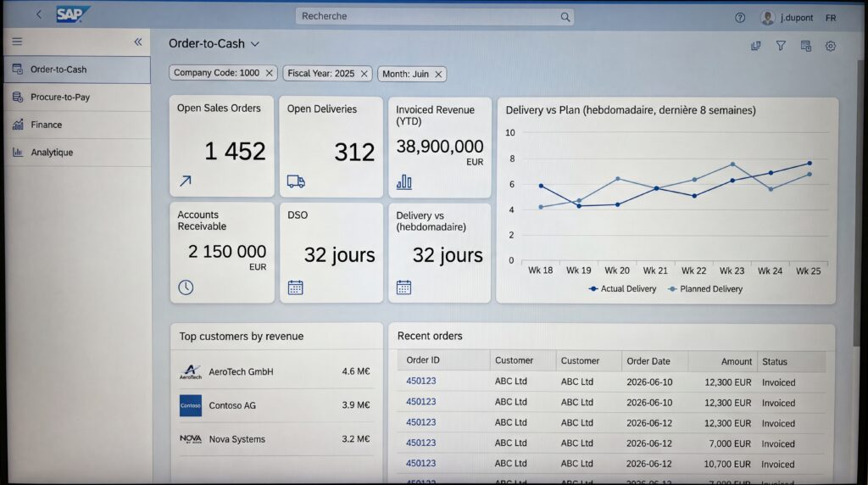Click calendar icon on Delivery vs (hebdomadaire) tile
This screenshot has width=868, height=485.
403,287
